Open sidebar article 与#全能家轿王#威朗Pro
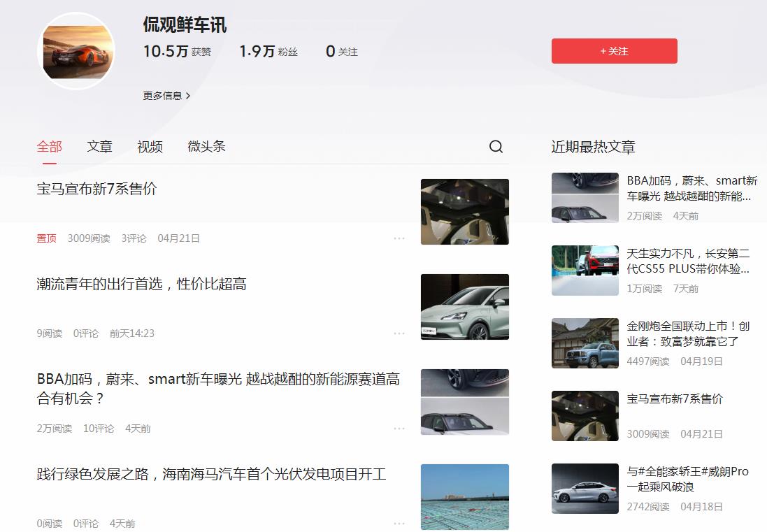The height and width of the screenshot is (532, 767). tap(687, 479)
